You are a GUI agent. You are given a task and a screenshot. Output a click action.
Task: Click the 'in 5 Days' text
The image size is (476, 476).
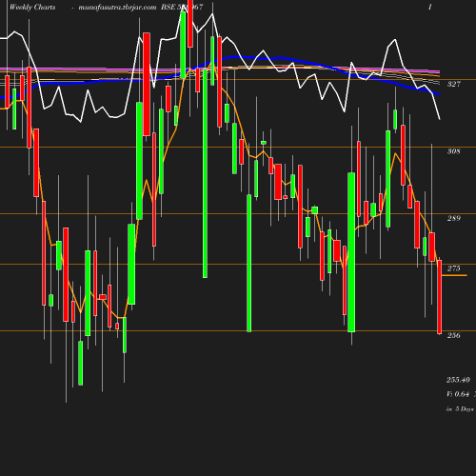click(x=460, y=409)
